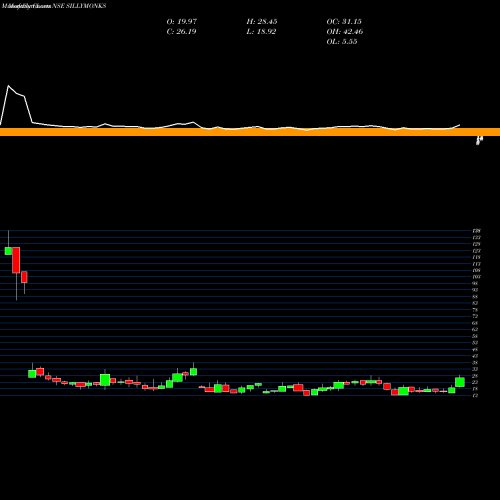Image resolution: width=500 pixels, height=500 pixels.
Task: Click the OL: 5.55 reading
Action: (x=342, y=41)
